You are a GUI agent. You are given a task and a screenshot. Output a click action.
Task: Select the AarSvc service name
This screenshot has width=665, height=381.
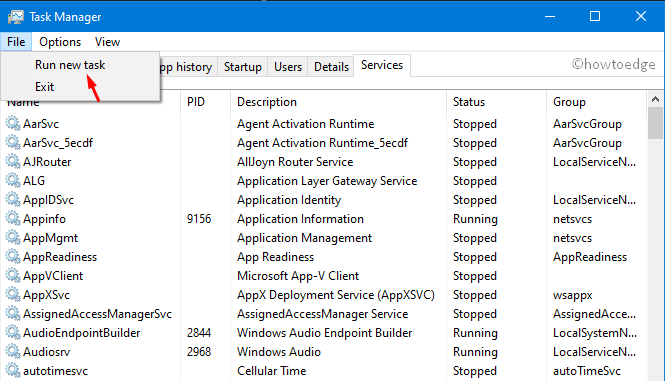pos(41,124)
